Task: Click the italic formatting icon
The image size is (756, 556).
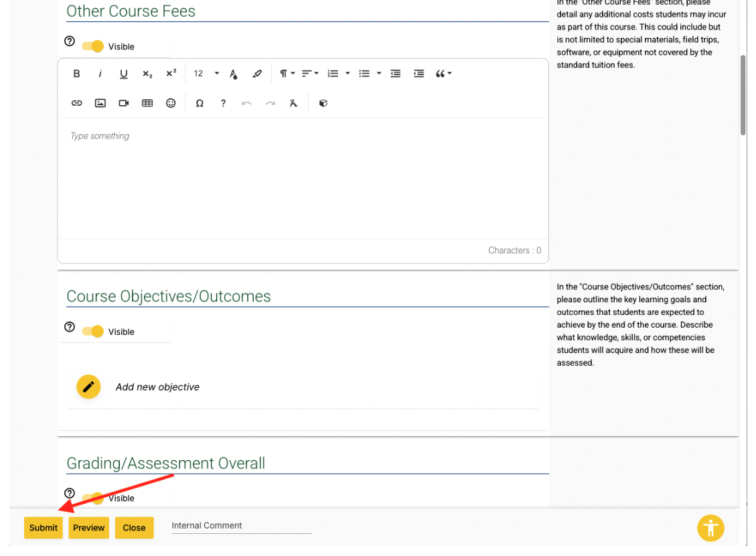Action: point(100,74)
